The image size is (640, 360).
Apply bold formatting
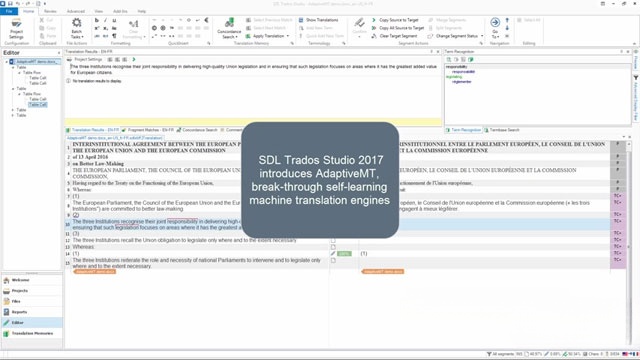pyautogui.click(x=97, y=20)
